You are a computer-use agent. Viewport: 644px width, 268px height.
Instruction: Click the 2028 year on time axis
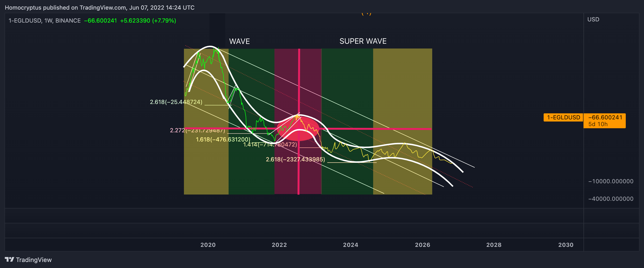tap(494, 245)
